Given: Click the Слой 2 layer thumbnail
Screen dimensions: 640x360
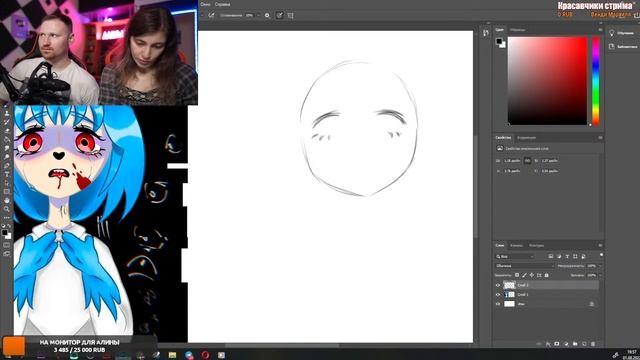Looking at the screenshot, I should click(x=509, y=285).
